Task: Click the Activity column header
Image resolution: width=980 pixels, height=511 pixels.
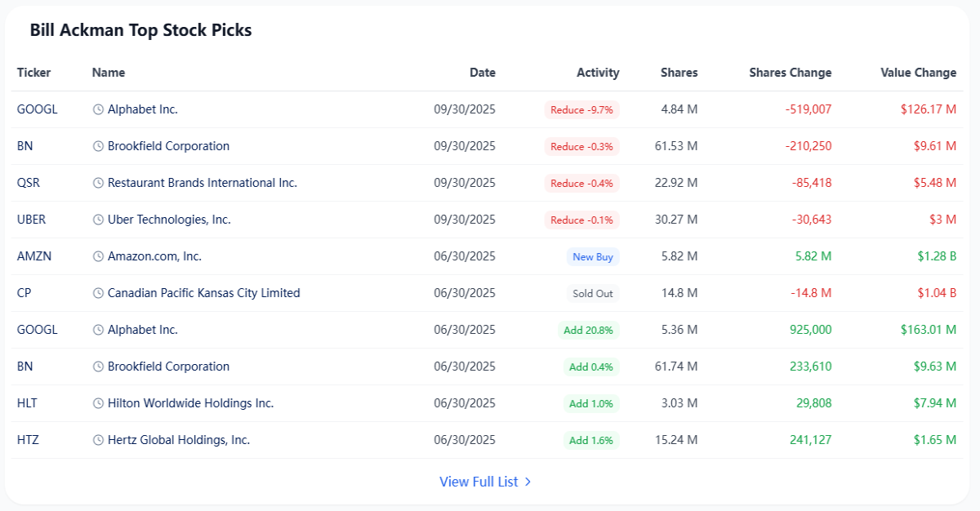Action: pyautogui.click(x=598, y=73)
